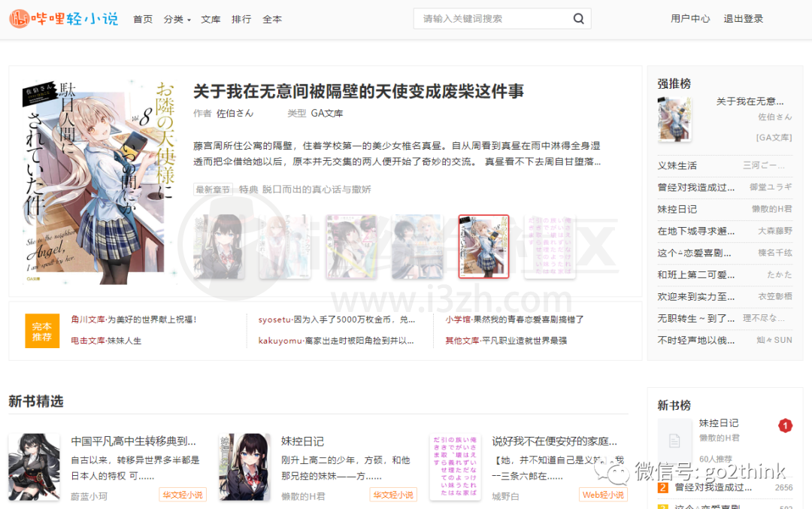The width and height of the screenshot is (812, 509).
Task: Open 其他文库·平凡职业造就世界最强
Action: [x=506, y=341]
